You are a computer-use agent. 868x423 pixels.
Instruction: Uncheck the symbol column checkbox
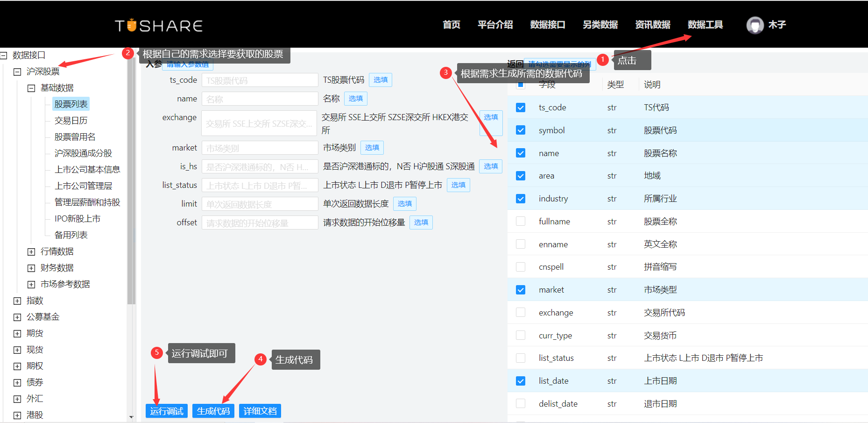point(520,130)
